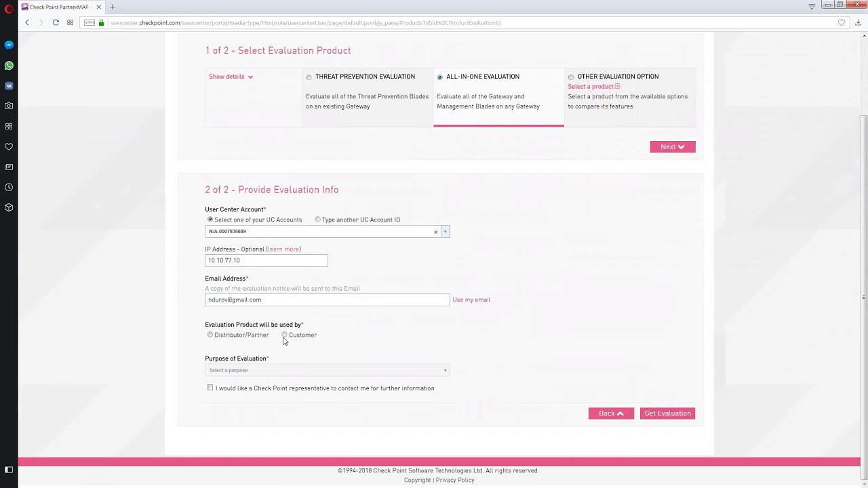The height and width of the screenshot is (488, 868).
Task: Toggle the sidebar panel icon at bottom-left
Action: point(9,470)
